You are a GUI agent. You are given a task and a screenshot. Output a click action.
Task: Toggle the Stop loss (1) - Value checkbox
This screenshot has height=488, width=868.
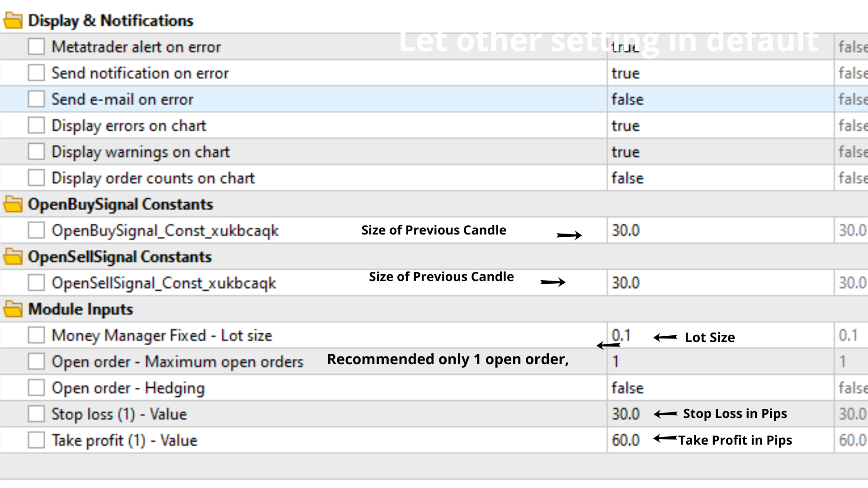pyautogui.click(x=36, y=413)
